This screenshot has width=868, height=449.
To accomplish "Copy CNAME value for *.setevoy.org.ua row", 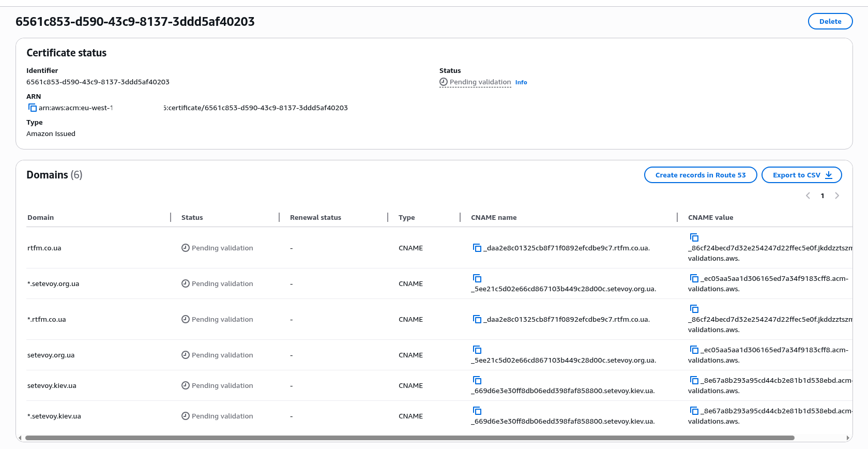I will tap(694, 278).
